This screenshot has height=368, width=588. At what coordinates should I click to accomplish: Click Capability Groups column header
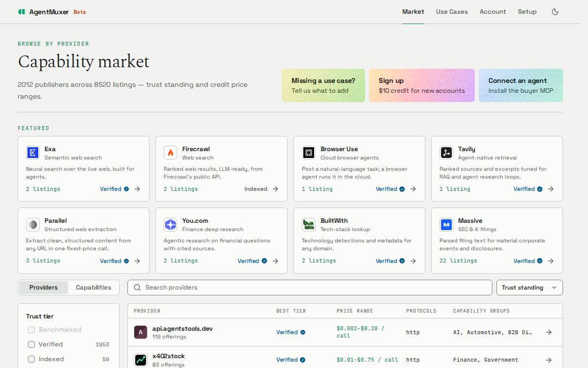[x=481, y=311]
